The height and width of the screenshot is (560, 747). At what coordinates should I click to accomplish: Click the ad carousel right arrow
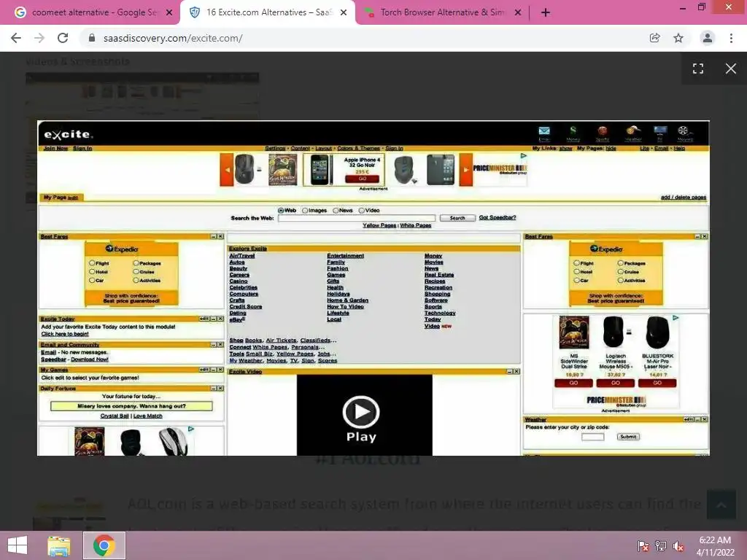click(466, 170)
